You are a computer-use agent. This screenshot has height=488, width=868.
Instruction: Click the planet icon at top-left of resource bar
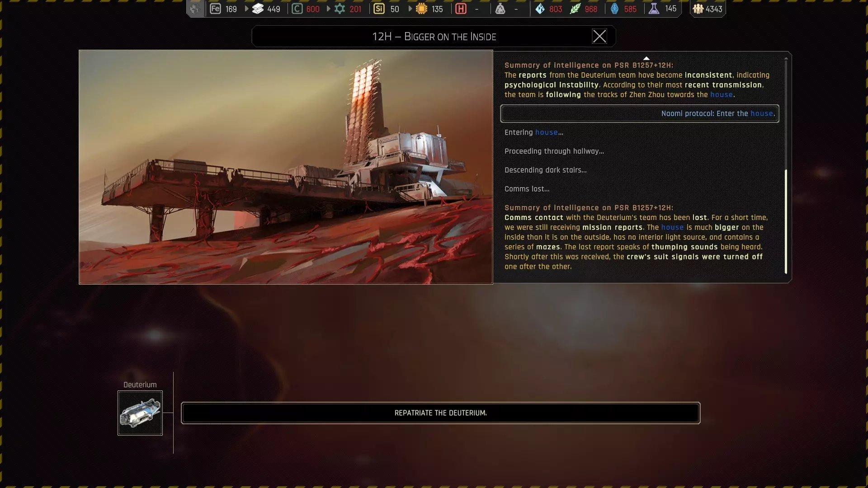click(195, 9)
